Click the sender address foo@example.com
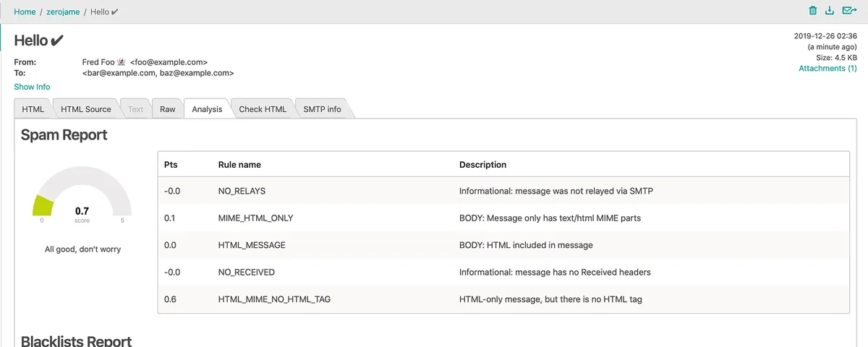The image size is (868, 347). tap(170, 63)
